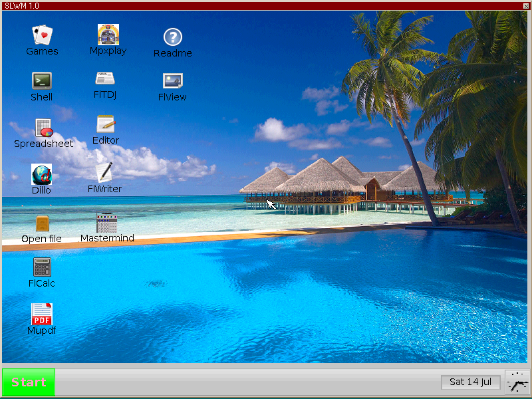This screenshot has height=399, width=532.
Task: Click the empty taskbar area
Action: tap(246, 382)
